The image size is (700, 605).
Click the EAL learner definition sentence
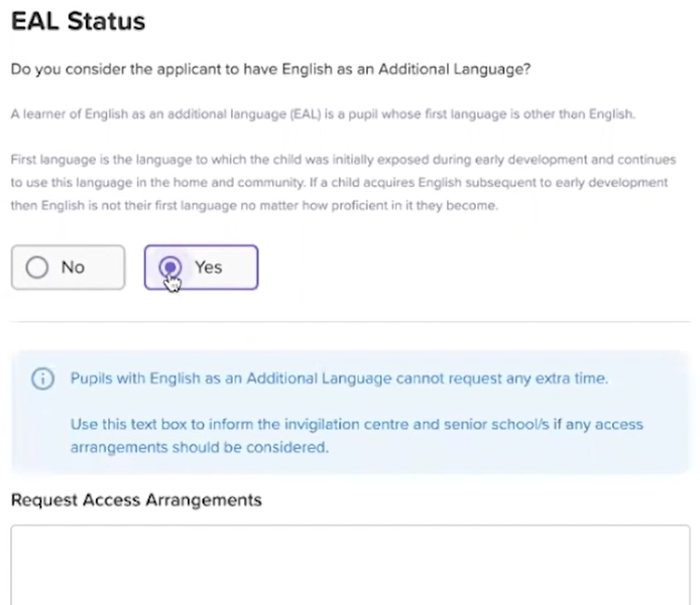click(x=324, y=114)
